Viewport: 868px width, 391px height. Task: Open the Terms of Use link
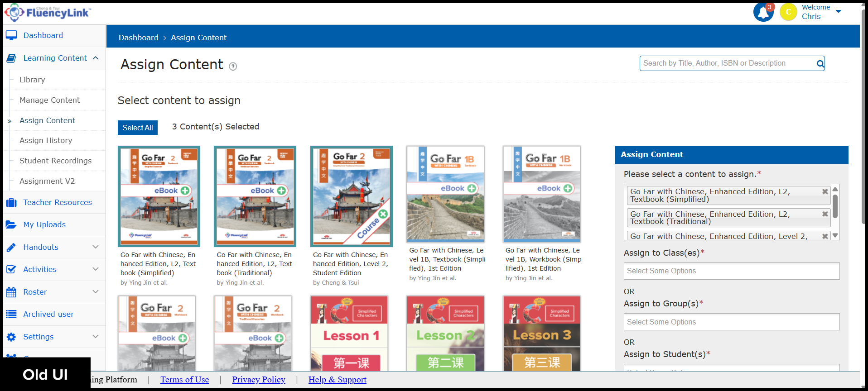click(184, 380)
